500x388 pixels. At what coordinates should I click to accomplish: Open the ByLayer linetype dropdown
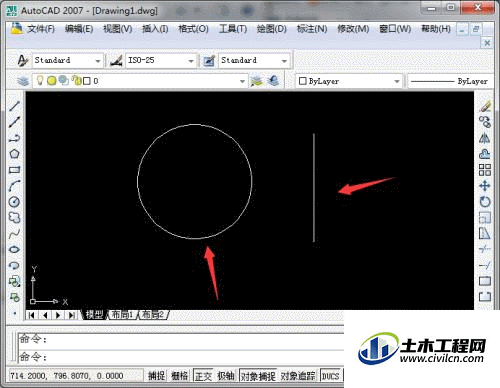coord(449,81)
